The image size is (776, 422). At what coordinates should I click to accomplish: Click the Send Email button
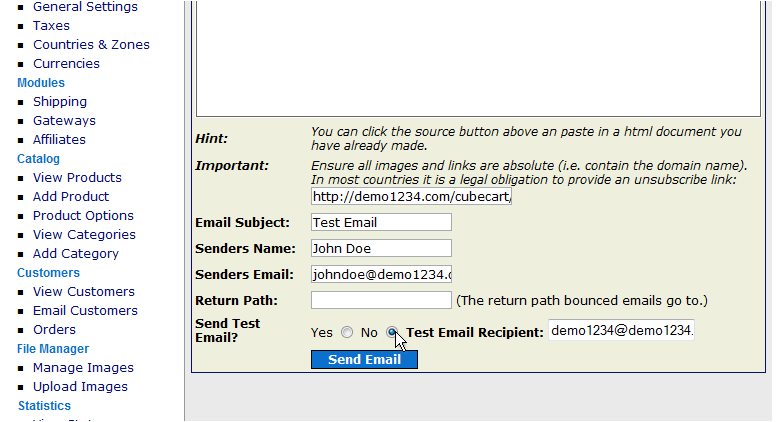tap(364, 360)
